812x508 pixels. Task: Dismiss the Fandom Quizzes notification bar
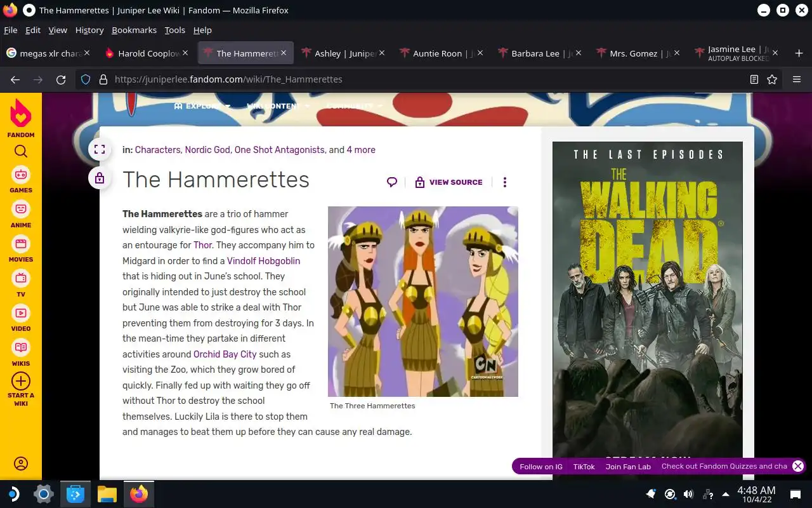pyautogui.click(x=798, y=466)
